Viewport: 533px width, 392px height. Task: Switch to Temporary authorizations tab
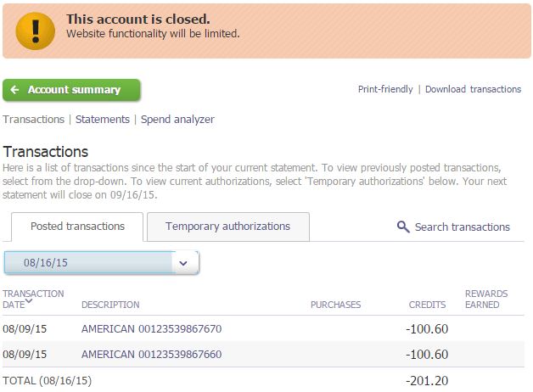pyautogui.click(x=227, y=227)
